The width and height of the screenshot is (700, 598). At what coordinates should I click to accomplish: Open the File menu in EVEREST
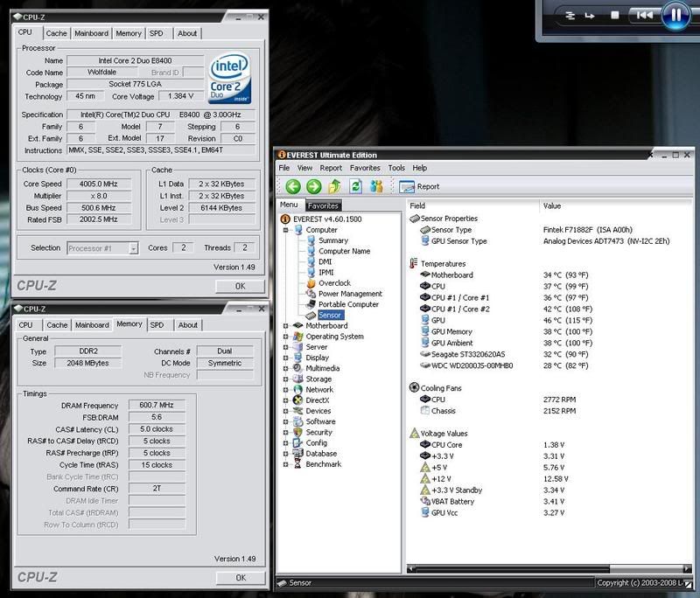click(x=283, y=168)
